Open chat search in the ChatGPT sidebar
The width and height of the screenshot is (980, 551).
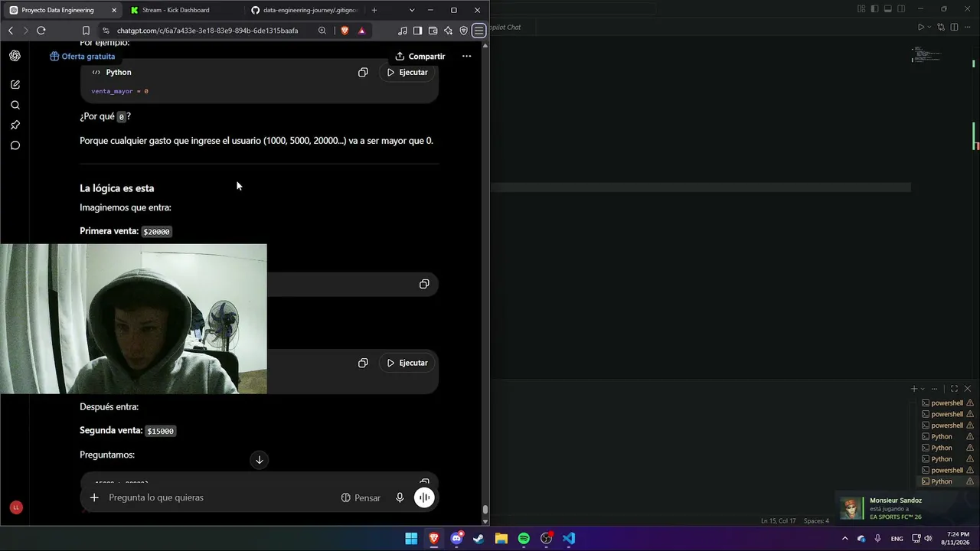15,105
